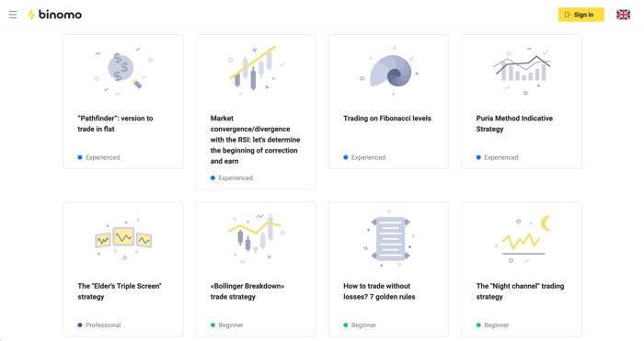Click the yellow Sign in button

[x=581, y=15]
